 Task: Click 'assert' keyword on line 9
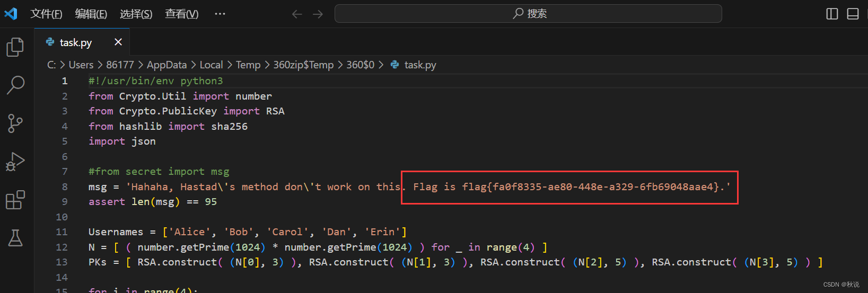click(x=107, y=202)
